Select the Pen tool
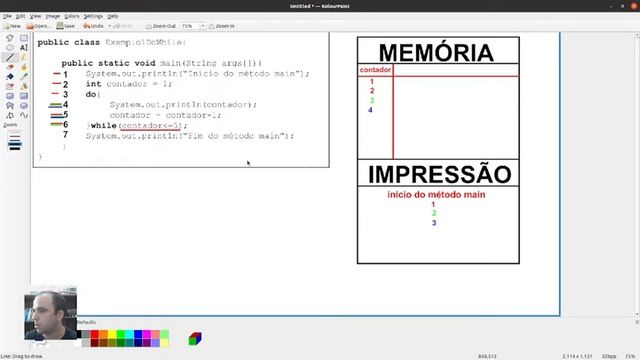Viewport: 640px width, 360px height. tap(24, 58)
